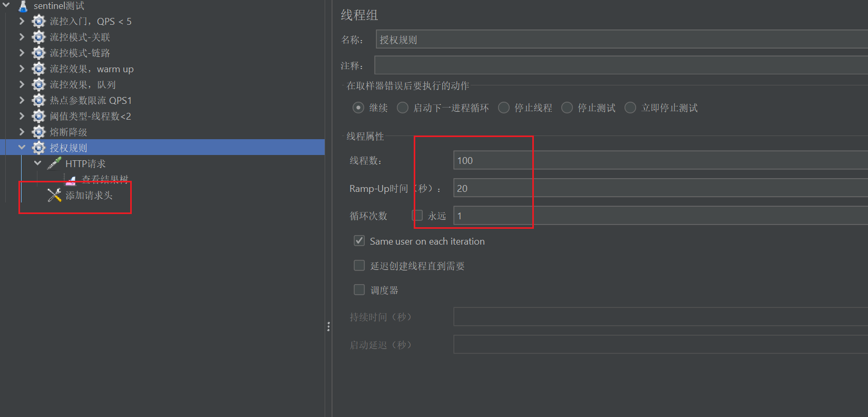Open the HTTP请求 sampler
This screenshot has width=868, height=417.
point(85,163)
